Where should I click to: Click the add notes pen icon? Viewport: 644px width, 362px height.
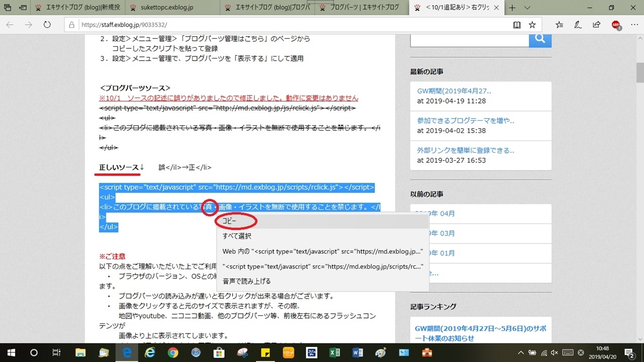click(x=578, y=25)
